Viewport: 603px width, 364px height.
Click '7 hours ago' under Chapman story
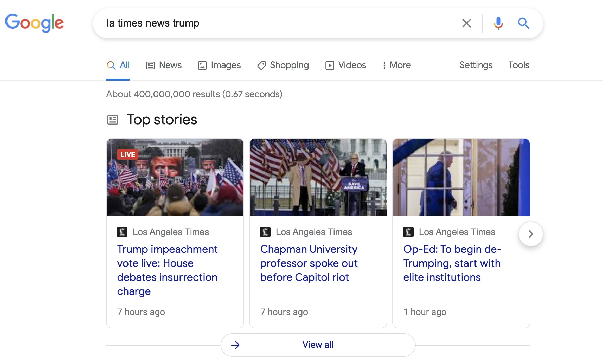(x=284, y=312)
